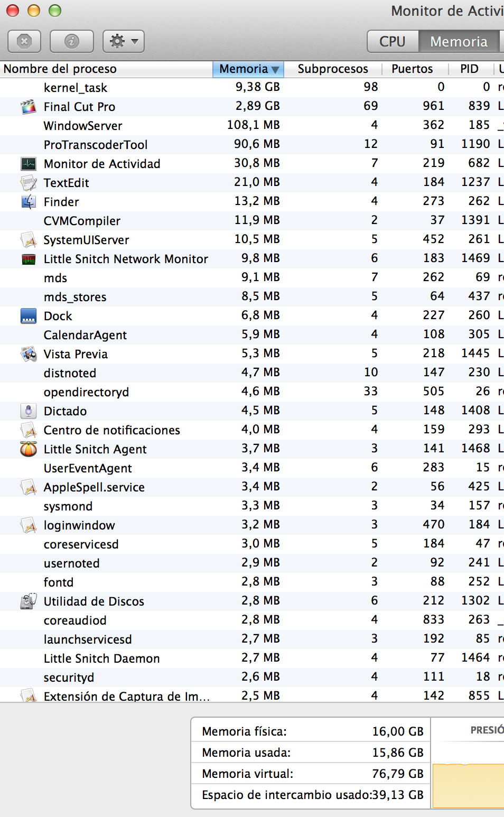Select the WindowServer process

coord(252,126)
